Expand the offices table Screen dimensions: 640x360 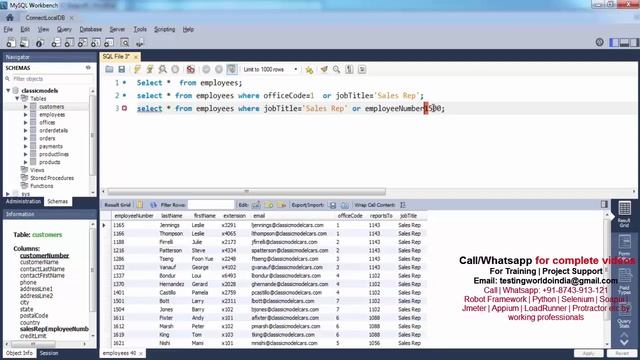pos(26,122)
